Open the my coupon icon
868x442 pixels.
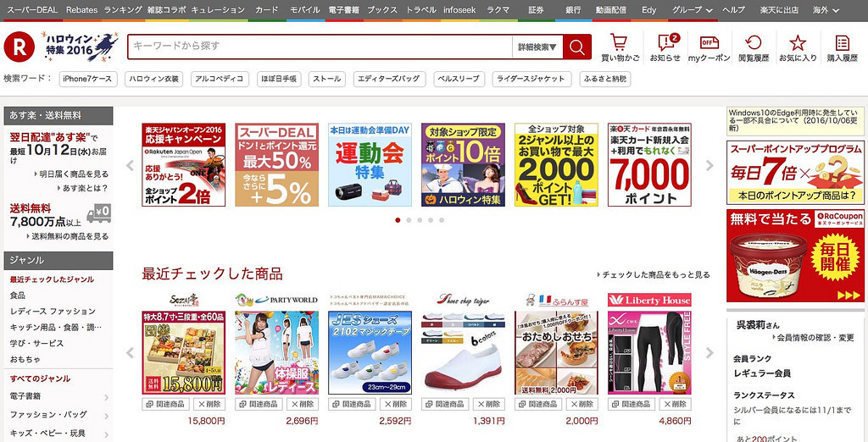tap(709, 47)
